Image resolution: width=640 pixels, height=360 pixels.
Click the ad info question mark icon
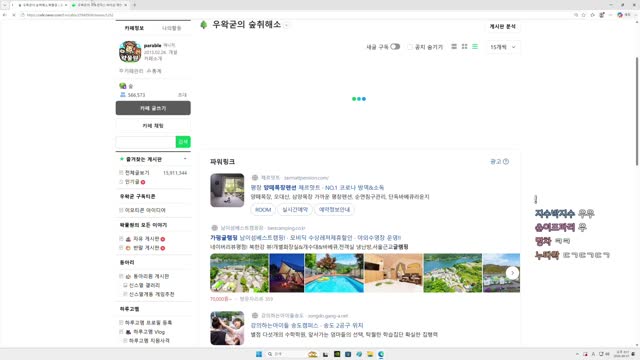coord(506,162)
